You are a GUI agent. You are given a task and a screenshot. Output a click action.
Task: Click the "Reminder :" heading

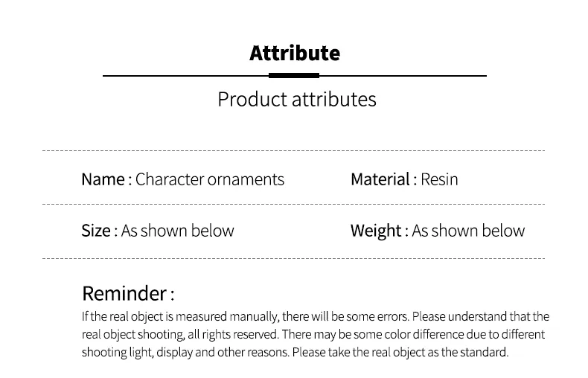click(128, 293)
